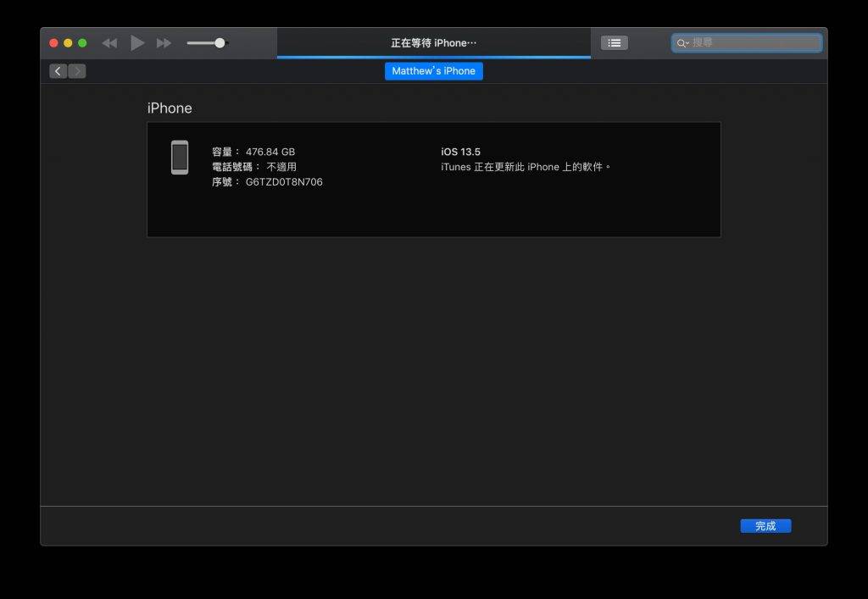Click the blue update progress bar
Screen dimensions: 868x599
tap(433, 57)
